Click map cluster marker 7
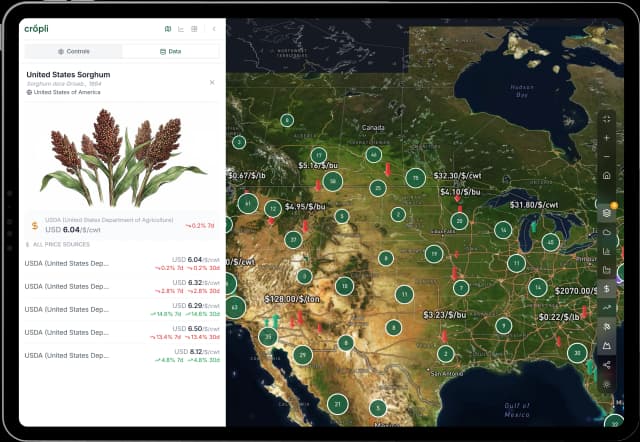The height and width of the screenshot is (442, 640). click(461, 288)
